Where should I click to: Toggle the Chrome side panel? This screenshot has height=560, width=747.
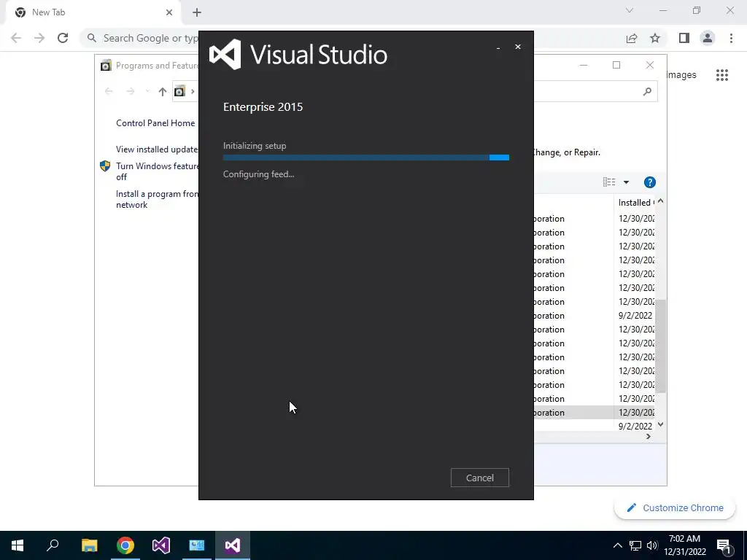[x=684, y=38]
